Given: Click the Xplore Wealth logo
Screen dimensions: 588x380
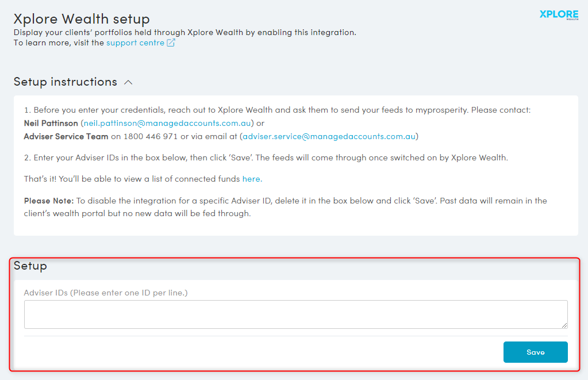Looking at the screenshot, I should pos(559,15).
